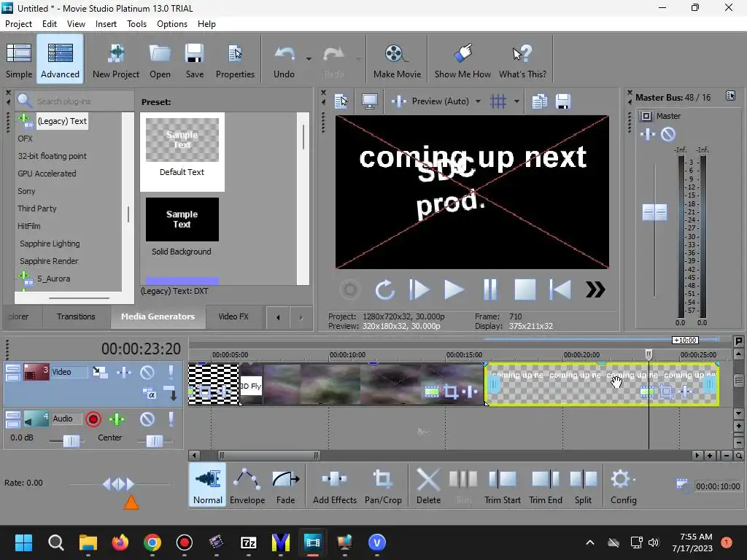Open the Options menu
This screenshot has width=747, height=560.
click(172, 24)
